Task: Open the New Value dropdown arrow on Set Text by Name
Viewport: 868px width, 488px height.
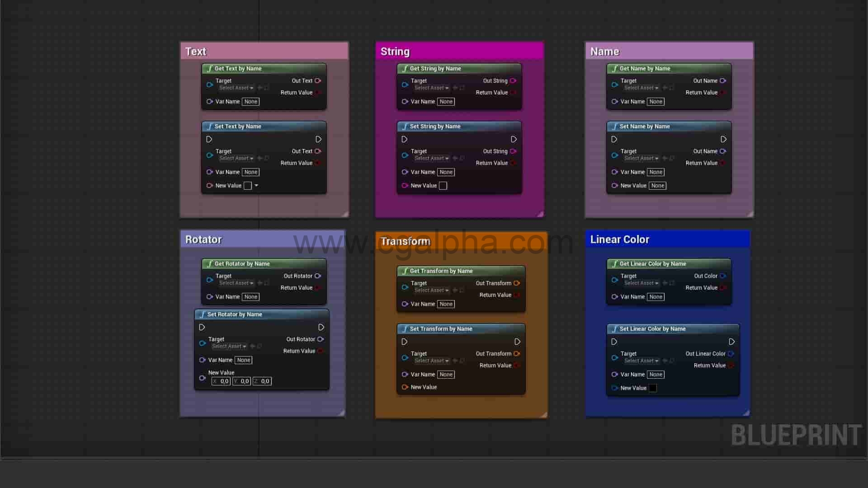Action: point(255,185)
